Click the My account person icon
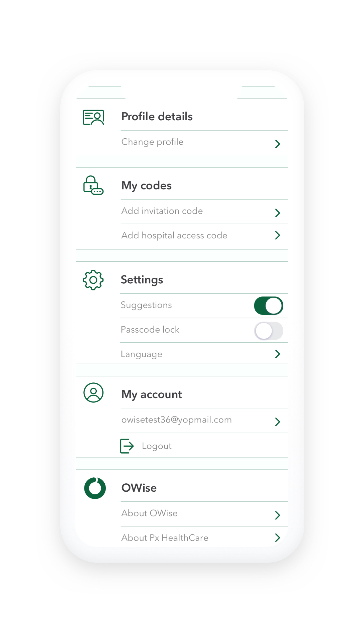This screenshot has width=364, height=643. tap(93, 393)
